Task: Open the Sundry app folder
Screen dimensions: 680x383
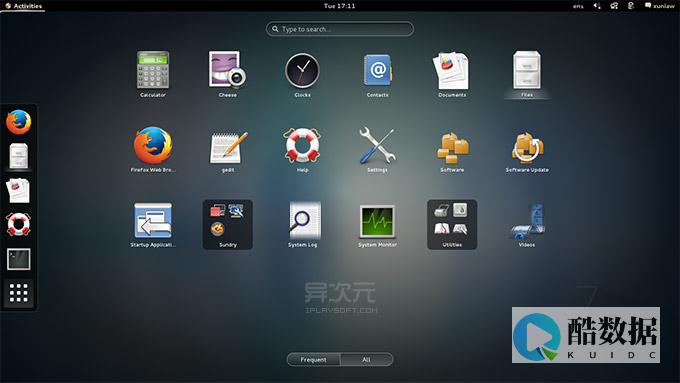Action: pyautogui.click(x=228, y=224)
